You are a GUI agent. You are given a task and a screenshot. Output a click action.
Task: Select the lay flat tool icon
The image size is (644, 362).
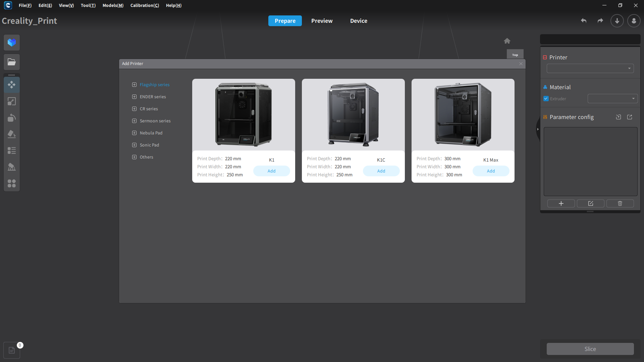12,134
